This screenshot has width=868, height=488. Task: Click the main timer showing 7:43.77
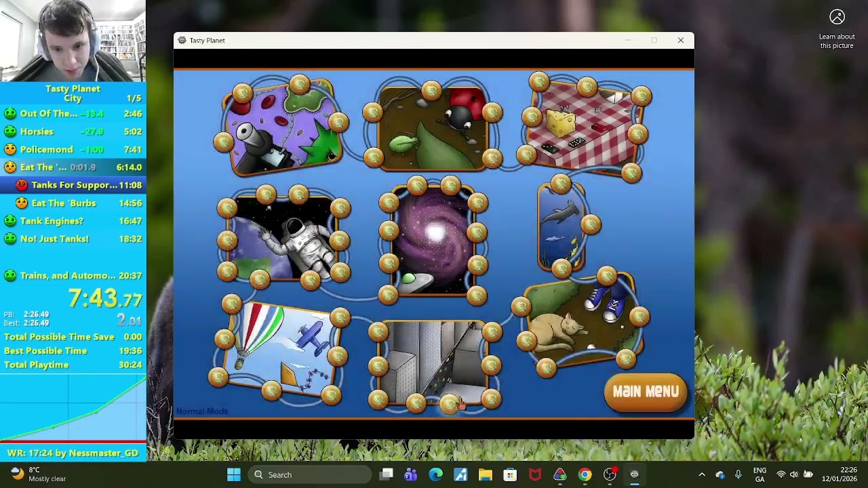click(104, 298)
